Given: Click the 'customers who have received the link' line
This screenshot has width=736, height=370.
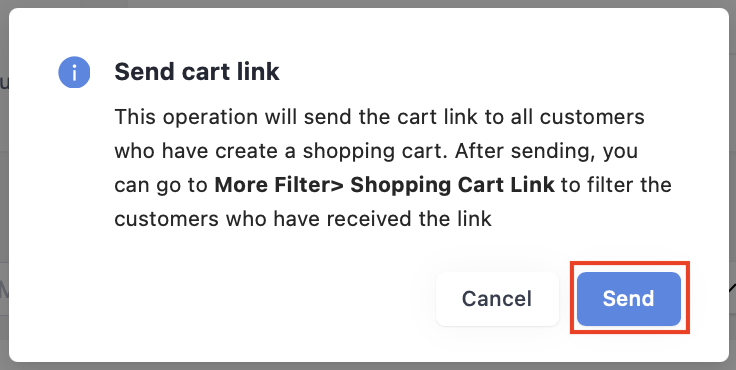Looking at the screenshot, I should point(303,219).
